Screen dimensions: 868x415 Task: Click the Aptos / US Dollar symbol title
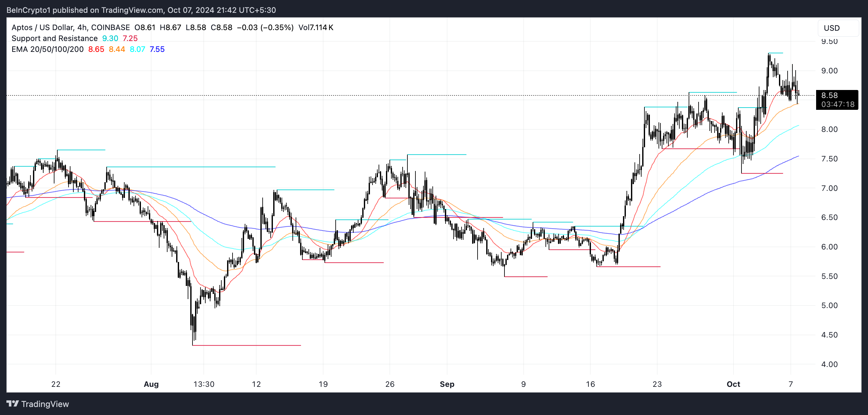(42, 27)
